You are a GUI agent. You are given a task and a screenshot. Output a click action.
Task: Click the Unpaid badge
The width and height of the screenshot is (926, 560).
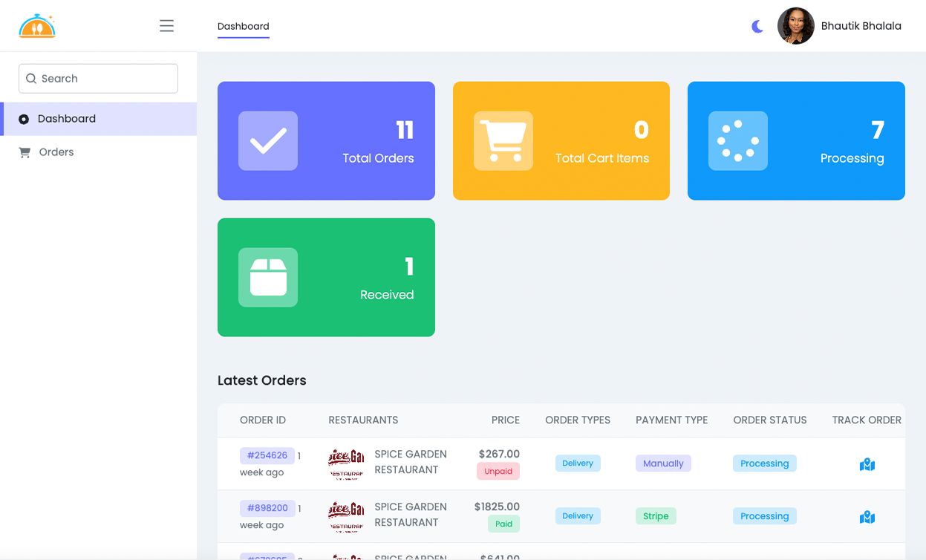(498, 471)
